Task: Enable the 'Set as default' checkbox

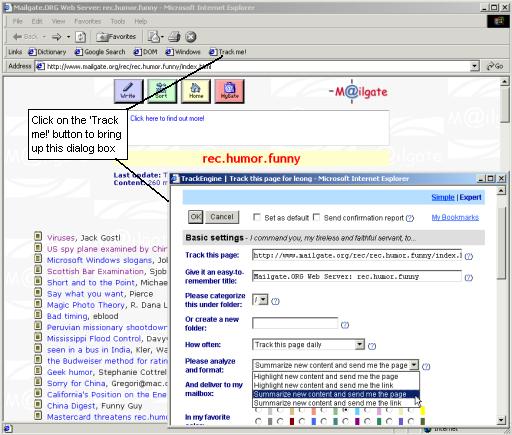Action: click(257, 217)
